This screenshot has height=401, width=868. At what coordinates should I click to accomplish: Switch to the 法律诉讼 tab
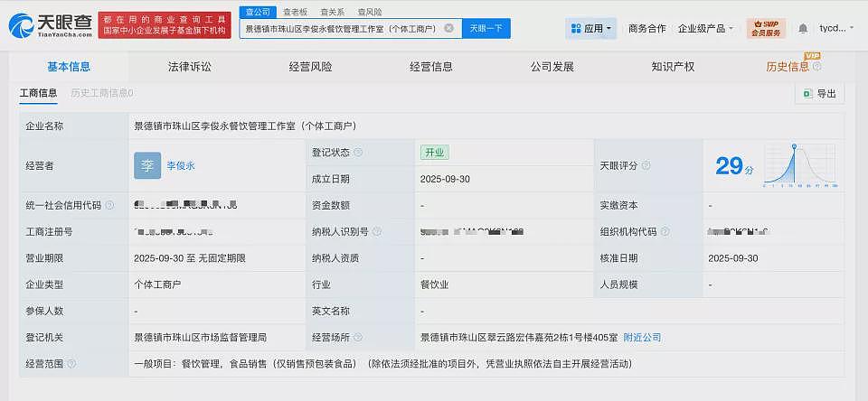(x=189, y=67)
